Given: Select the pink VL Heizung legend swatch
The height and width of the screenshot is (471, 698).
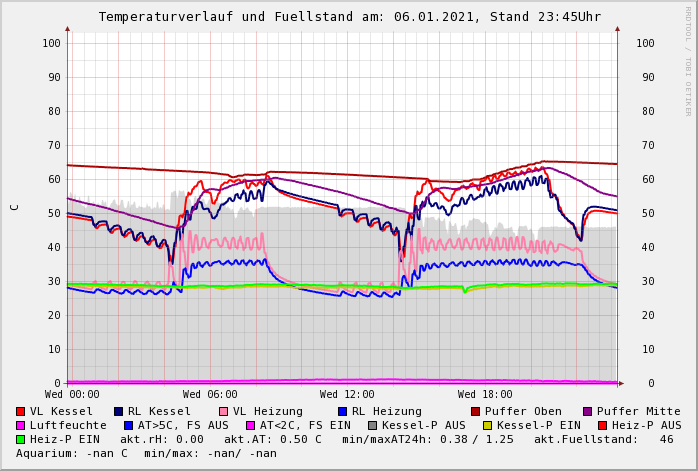Looking at the screenshot, I should point(224,411).
